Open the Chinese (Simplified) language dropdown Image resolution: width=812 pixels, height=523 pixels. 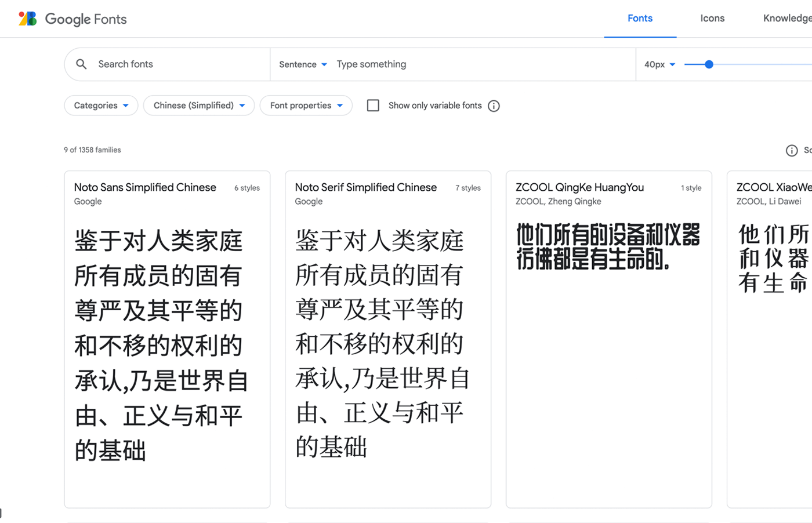199,106
